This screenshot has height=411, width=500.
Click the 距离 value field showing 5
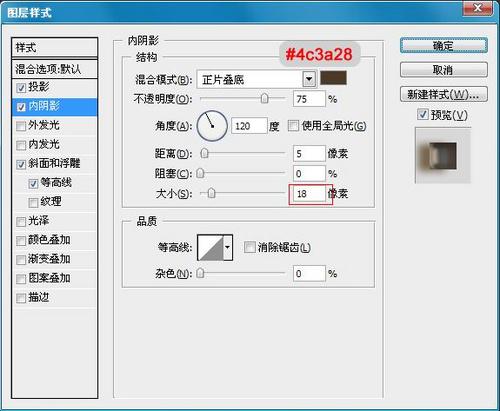[x=309, y=154]
